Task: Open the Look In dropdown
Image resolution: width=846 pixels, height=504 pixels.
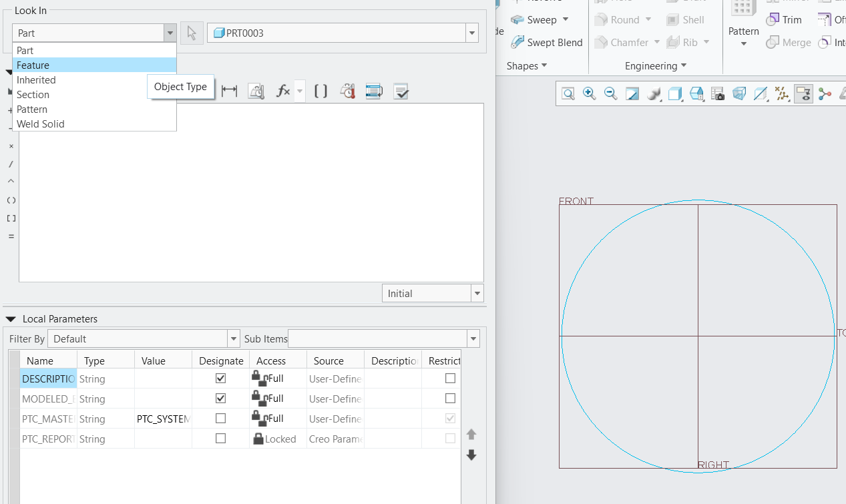Action: [x=170, y=32]
